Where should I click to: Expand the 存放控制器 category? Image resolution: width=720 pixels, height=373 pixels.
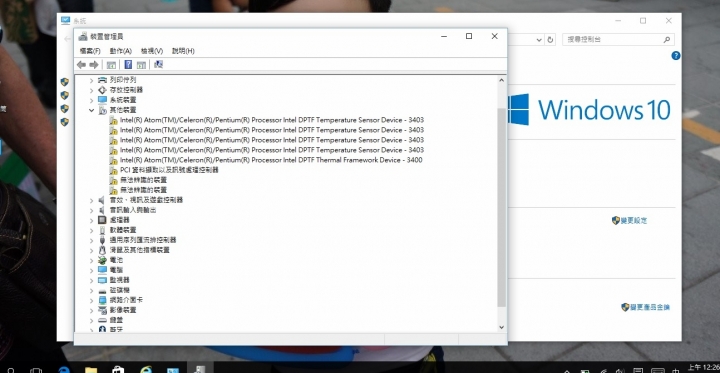coord(91,90)
